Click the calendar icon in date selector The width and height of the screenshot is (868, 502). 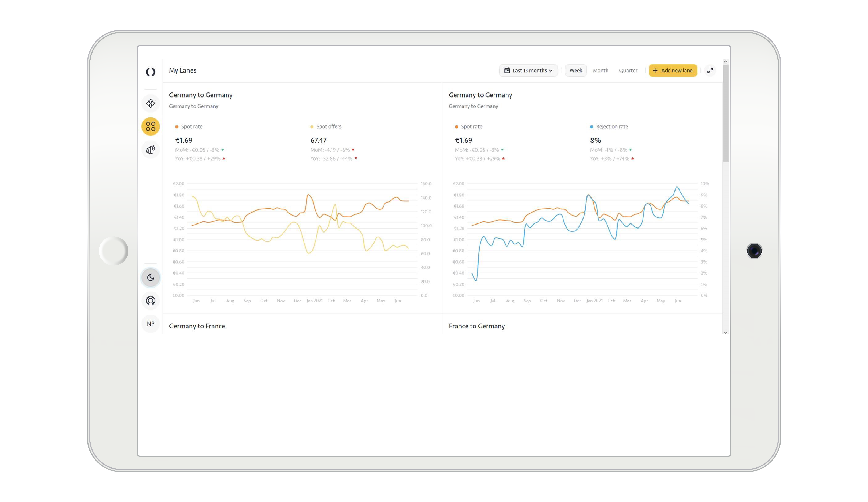point(507,71)
